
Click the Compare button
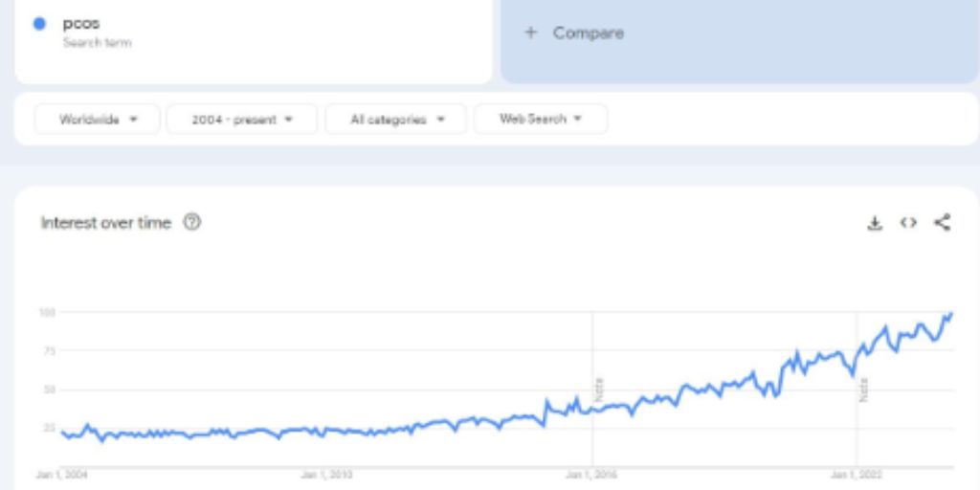(588, 33)
